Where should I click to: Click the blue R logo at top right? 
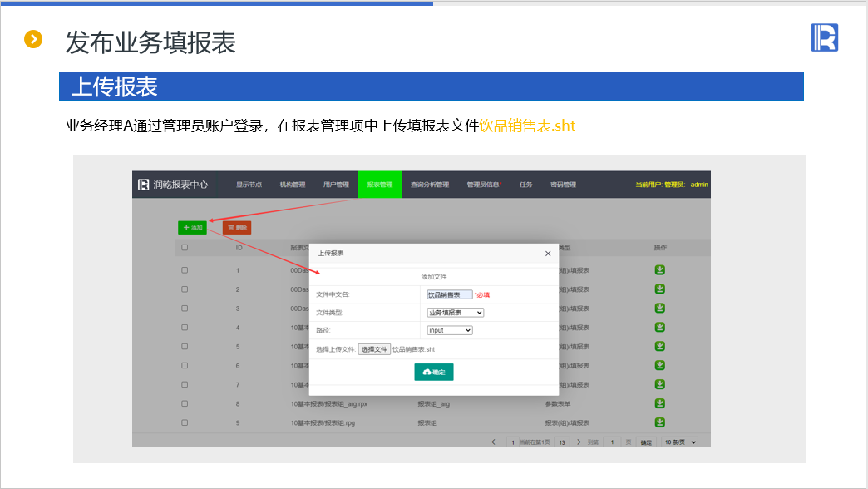pyautogui.click(x=824, y=37)
